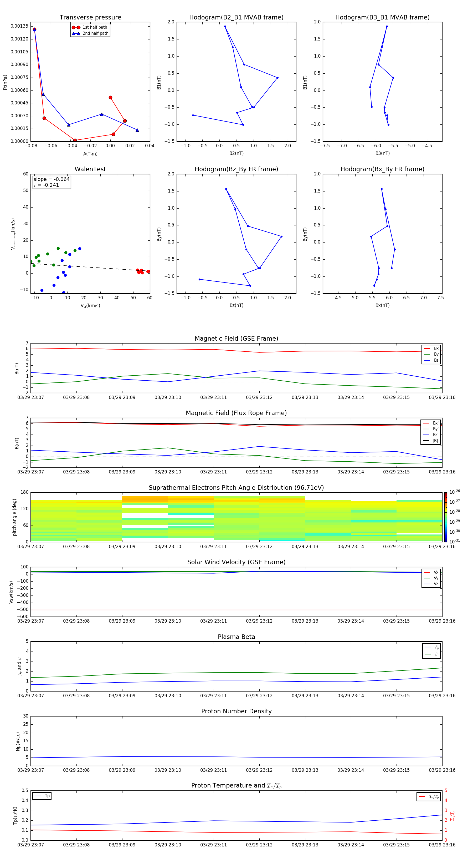Click the "Bx(nT)" x-axis label
This screenshot has height=868, width=473.
pyautogui.click(x=382, y=305)
